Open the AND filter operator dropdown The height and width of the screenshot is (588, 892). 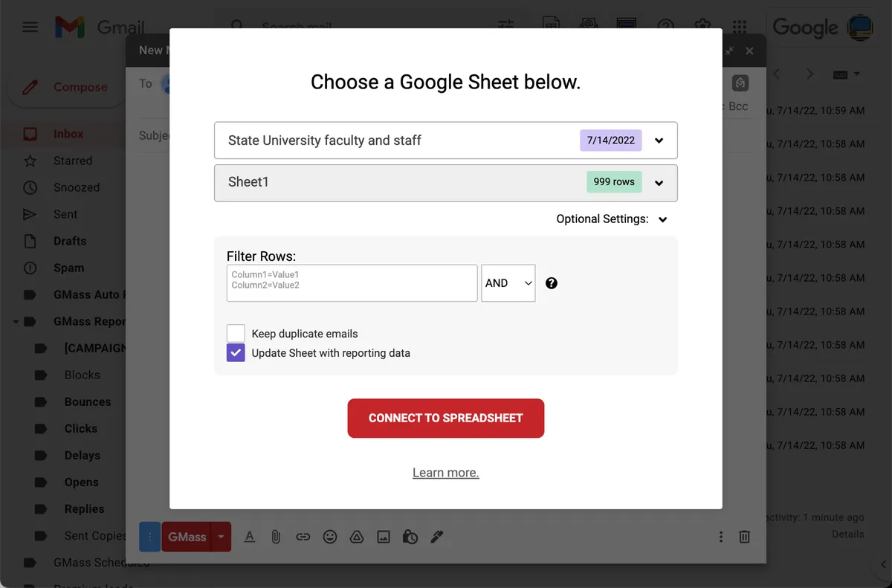(508, 283)
